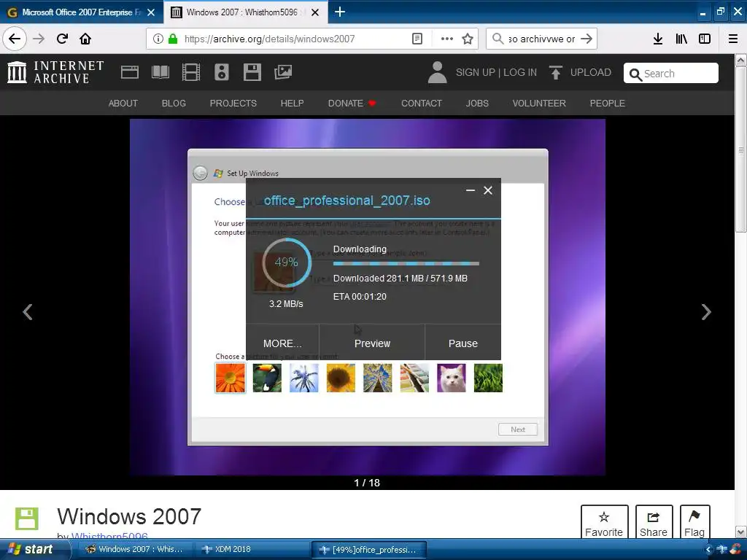
Task: Bookmark this page with the star
Action: 468,39
